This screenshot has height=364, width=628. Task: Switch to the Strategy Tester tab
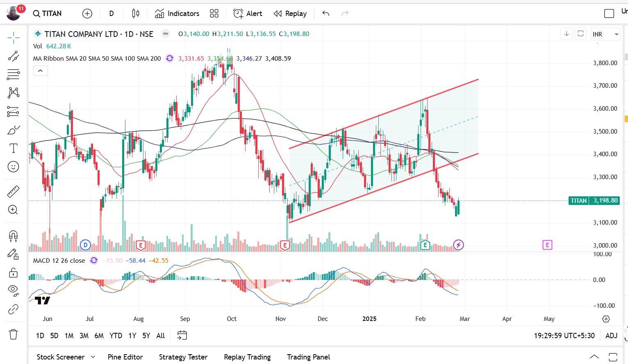[183, 357]
